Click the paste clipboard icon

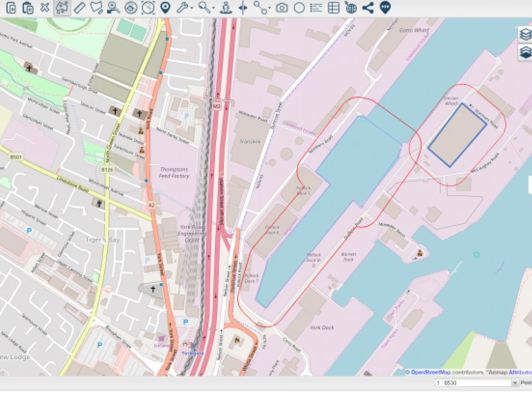[x=28, y=8]
